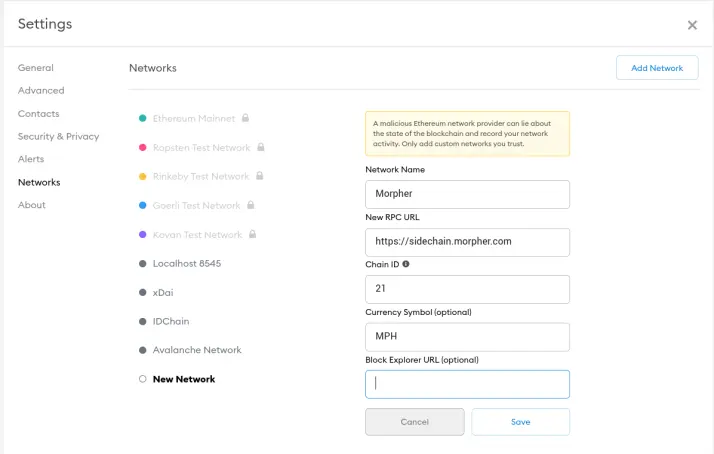Click the lock icon beside Kovan Test Network

tap(252, 234)
